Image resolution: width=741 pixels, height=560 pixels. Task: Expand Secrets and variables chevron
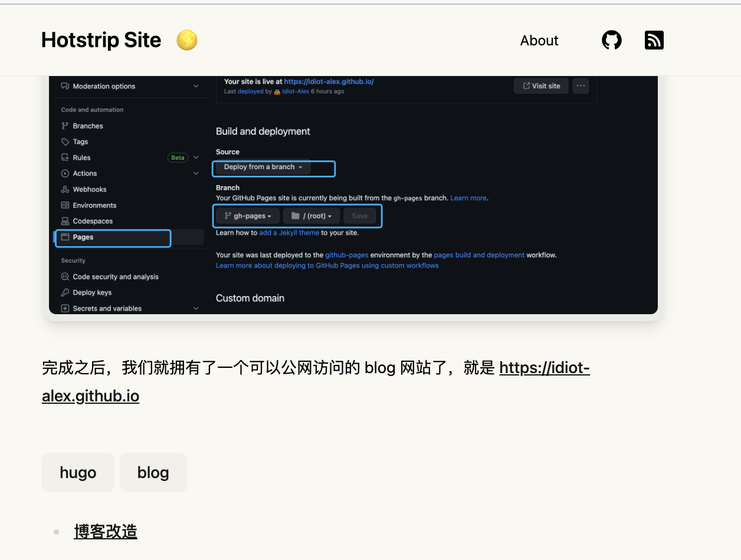click(x=196, y=308)
